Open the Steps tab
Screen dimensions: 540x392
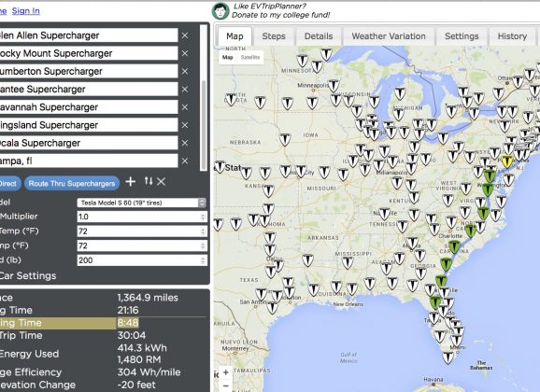click(274, 36)
